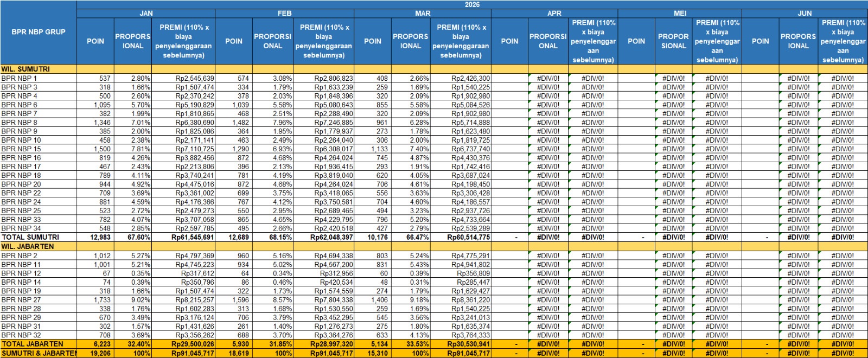Click the TOTAL JABARTEN row label
Viewport: 868px width, 358px height.
click(32, 344)
